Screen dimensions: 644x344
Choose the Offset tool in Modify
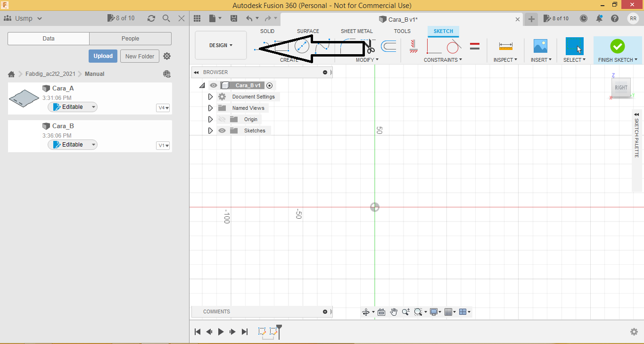click(388, 46)
